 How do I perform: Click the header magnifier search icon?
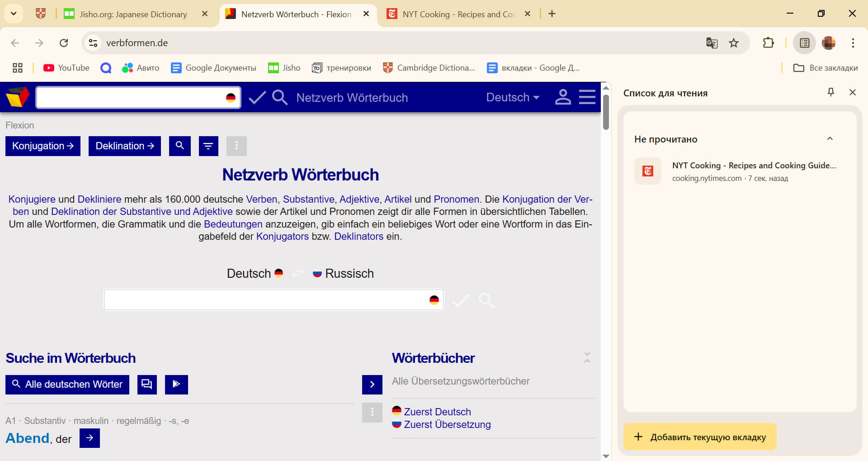pos(280,97)
